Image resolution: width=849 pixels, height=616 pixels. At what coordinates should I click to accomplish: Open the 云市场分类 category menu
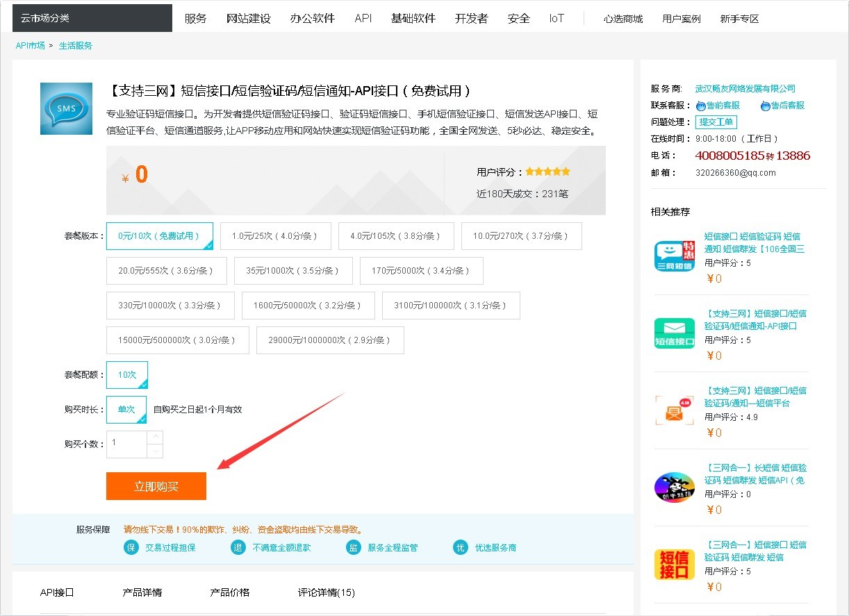click(92, 18)
